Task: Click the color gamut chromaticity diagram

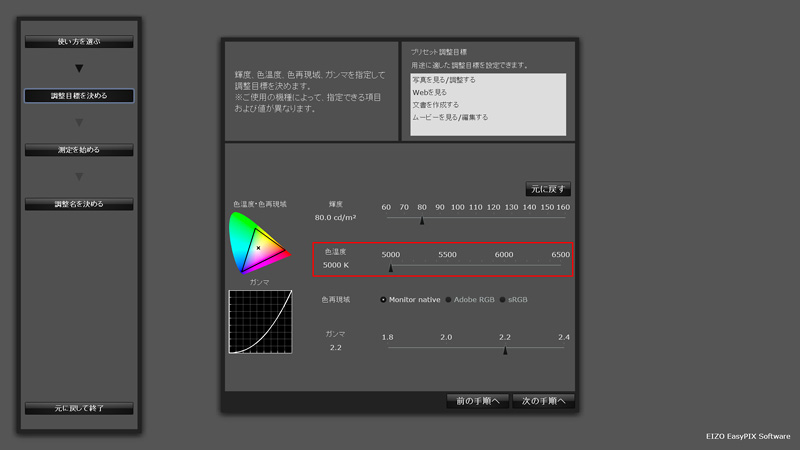Action: [258, 243]
